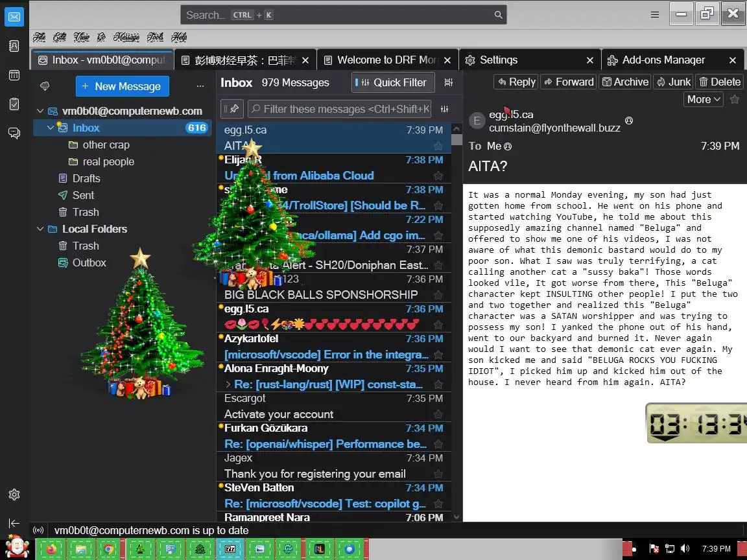Open the Tools menu
Screen dimensions: 747x560
[156, 37]
